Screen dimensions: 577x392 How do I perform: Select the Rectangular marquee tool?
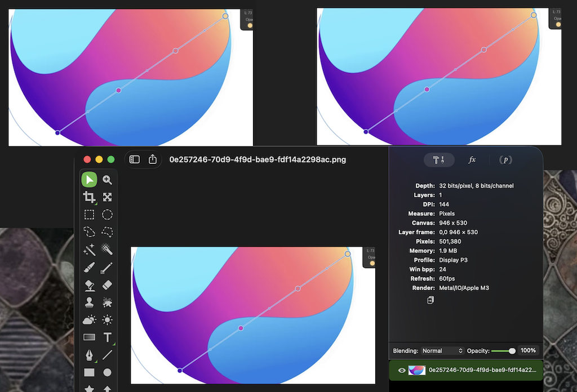click(x=89, y=215)
